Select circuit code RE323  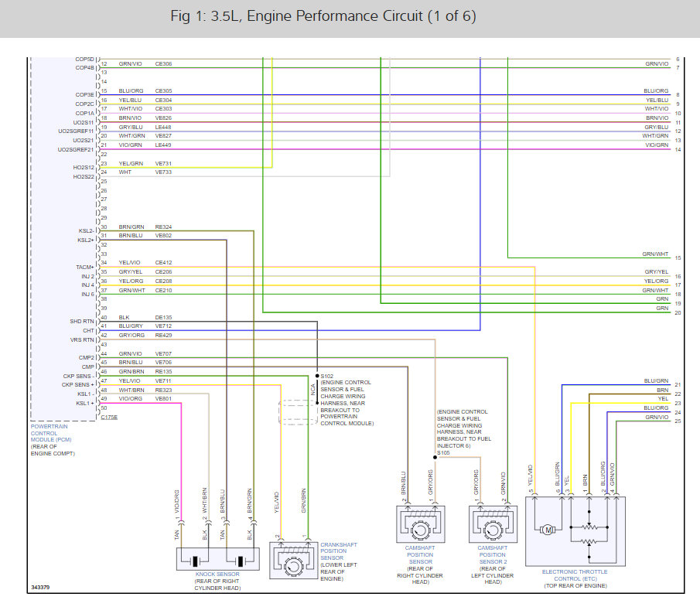pos(163,390)
